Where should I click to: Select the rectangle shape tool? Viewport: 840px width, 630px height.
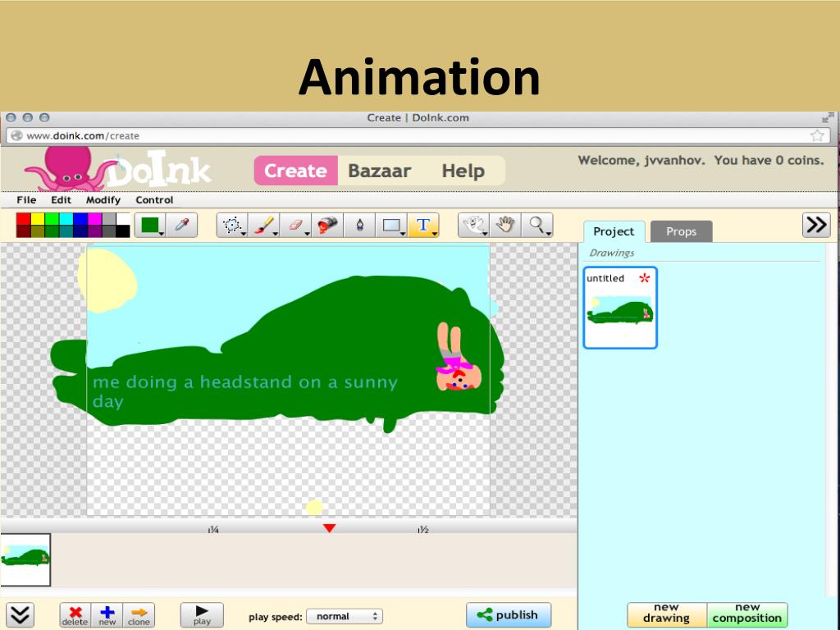click(391, 225)
